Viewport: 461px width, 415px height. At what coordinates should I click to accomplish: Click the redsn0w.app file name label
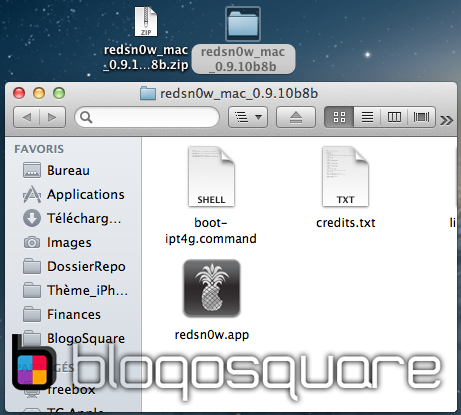[212, 335]
